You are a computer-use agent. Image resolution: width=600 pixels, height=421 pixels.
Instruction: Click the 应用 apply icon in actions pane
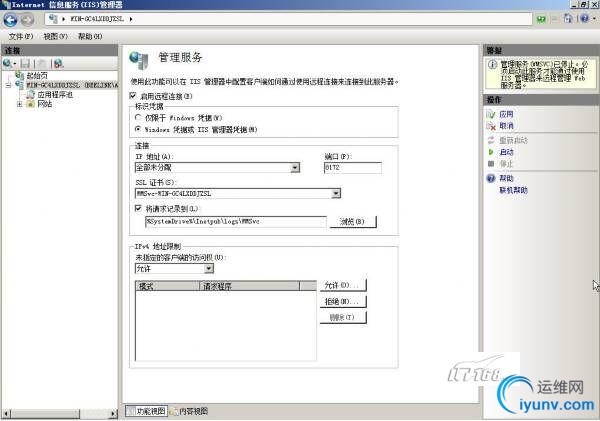[491, 114]
